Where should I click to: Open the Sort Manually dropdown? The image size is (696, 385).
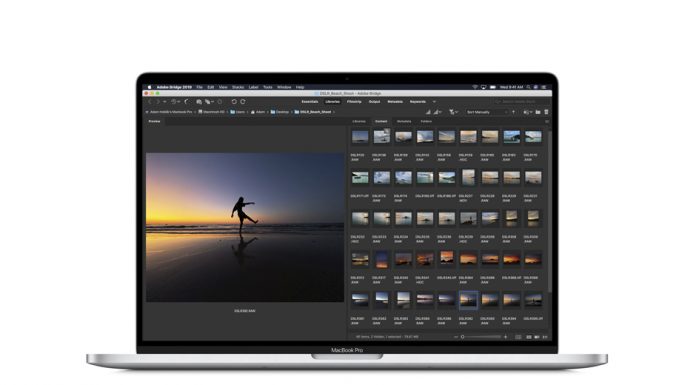click(486, 112)
